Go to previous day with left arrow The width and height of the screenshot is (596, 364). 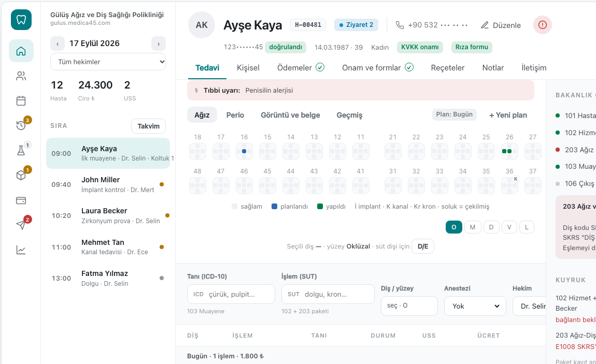click(58, 43)
